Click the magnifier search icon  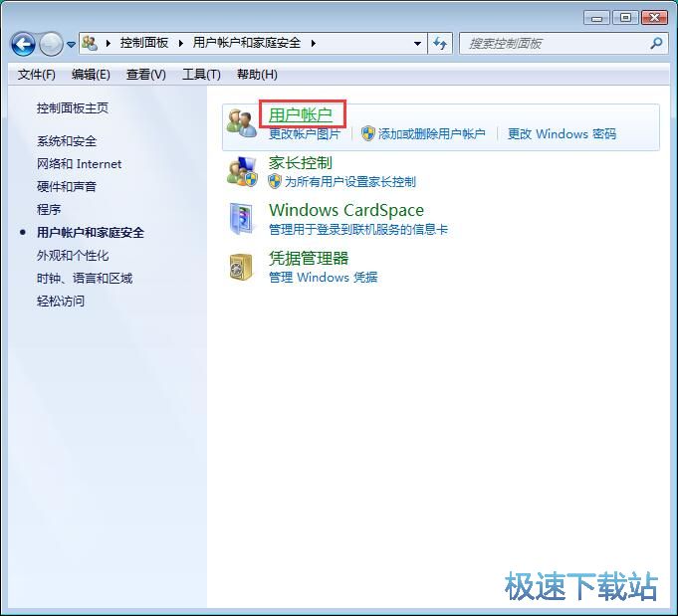pos(656,43)
